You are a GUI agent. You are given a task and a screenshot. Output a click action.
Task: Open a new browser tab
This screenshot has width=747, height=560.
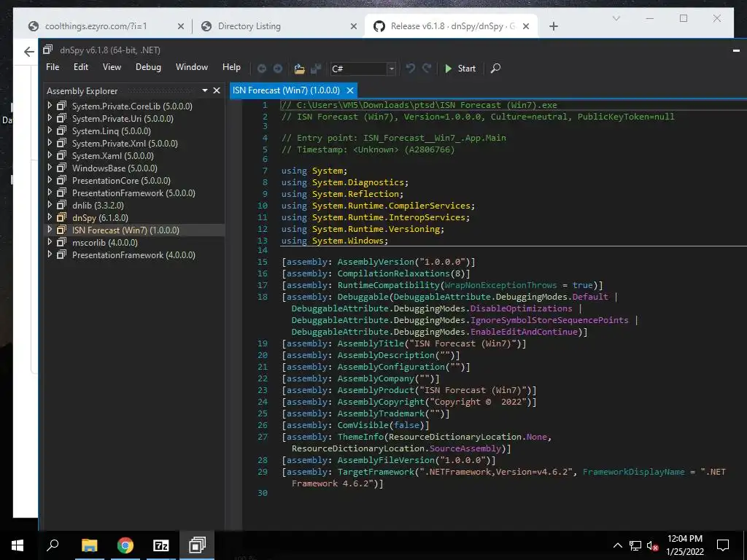tap(553, 26)
